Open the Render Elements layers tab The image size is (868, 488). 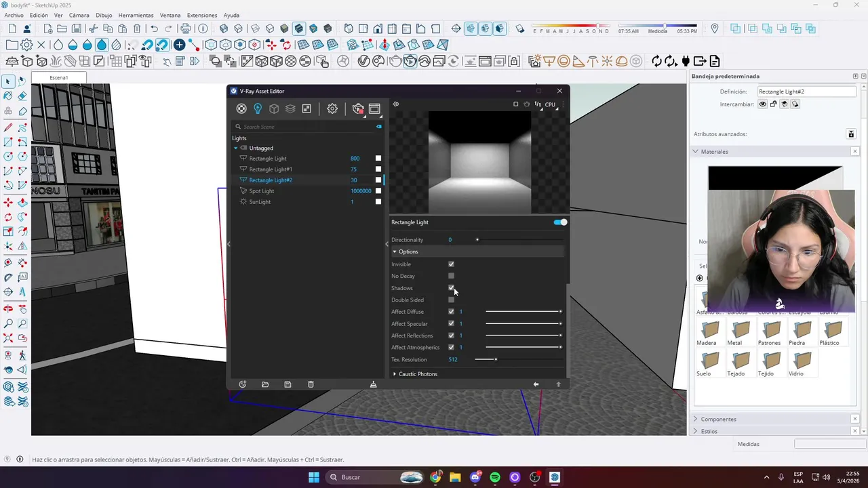coord(290,108)
